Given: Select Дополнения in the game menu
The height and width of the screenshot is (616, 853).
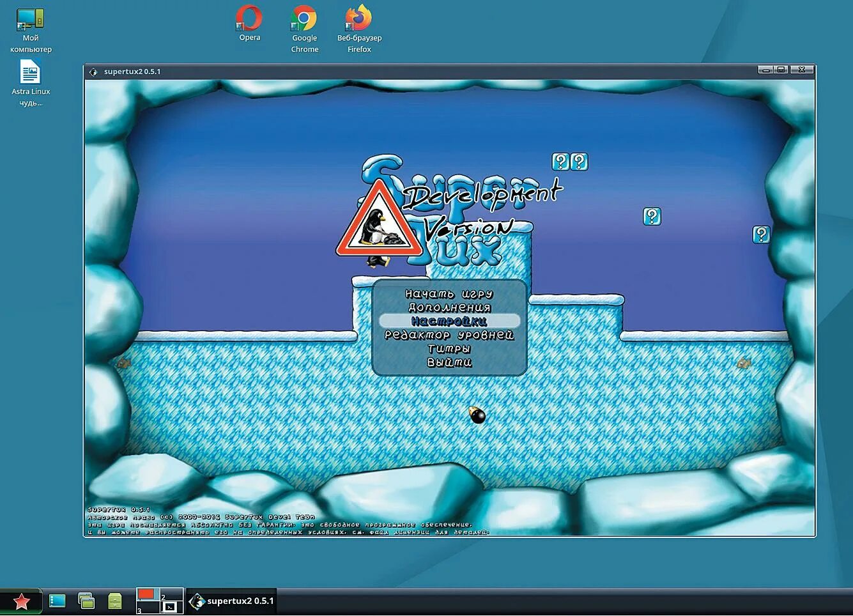Looking at the screenshot, I should [x=449, y=307].
